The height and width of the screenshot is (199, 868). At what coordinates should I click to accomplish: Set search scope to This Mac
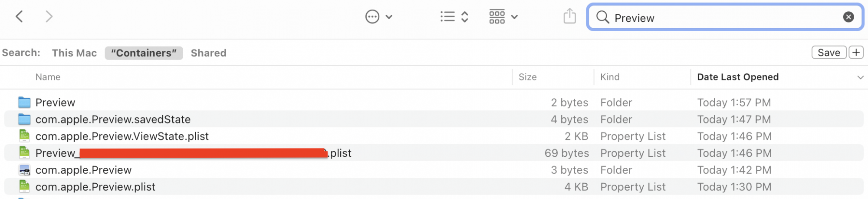(74, 53)
